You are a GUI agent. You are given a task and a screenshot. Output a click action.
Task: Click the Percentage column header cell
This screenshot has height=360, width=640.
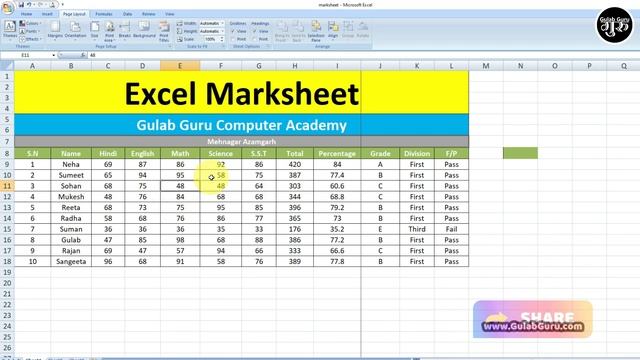click(x=337, y=153)
